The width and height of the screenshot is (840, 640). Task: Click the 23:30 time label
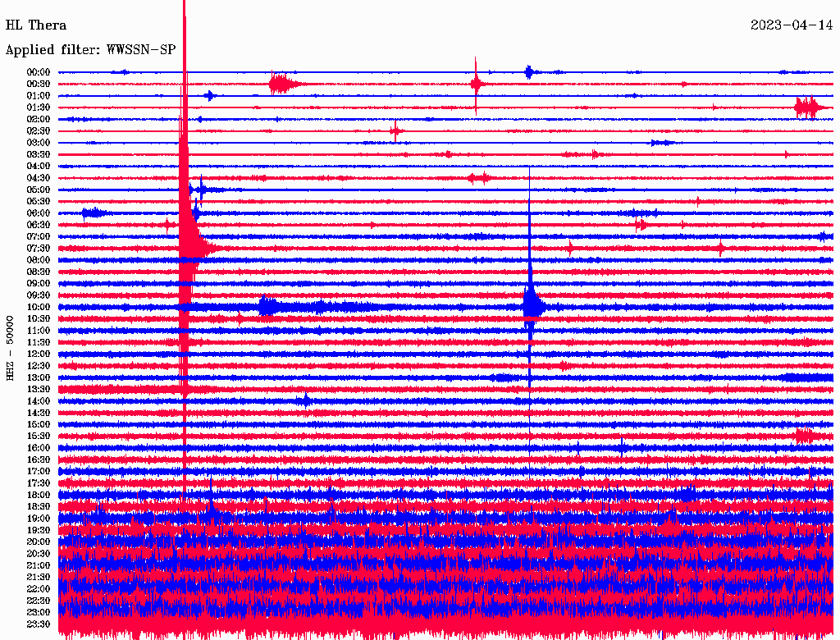point(39,624)
